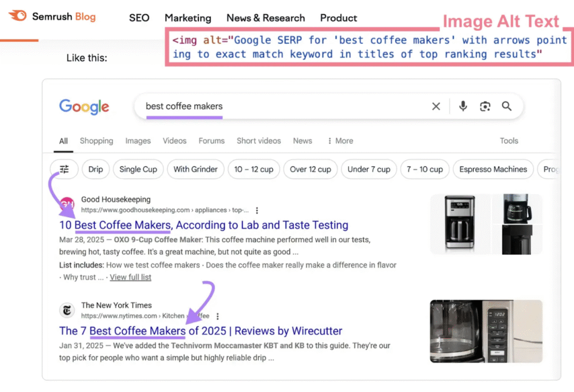Screen dimensions: 574x392
Task: Open the Tools dropdown
Action: point(508,141)
